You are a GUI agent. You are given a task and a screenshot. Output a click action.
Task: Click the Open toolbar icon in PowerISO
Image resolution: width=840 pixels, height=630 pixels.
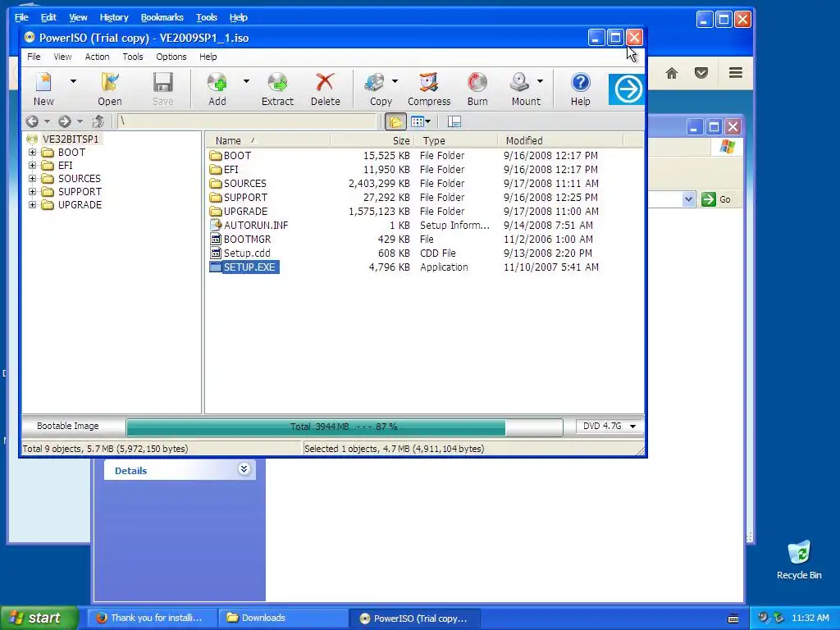[109, 89]
